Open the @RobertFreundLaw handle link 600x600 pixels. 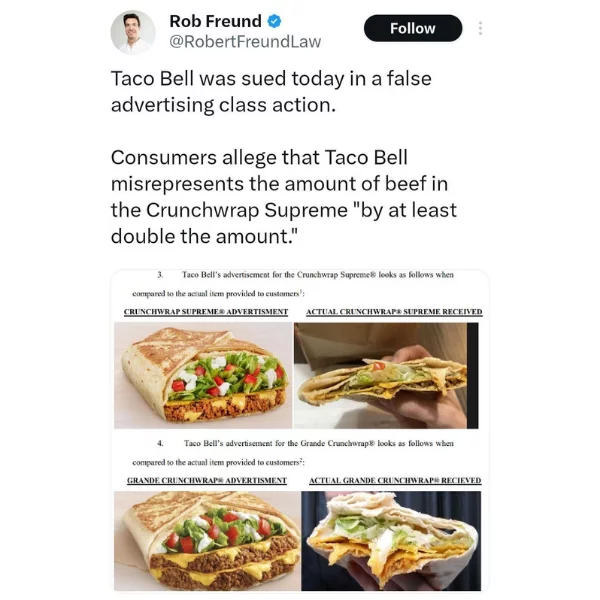245,42
